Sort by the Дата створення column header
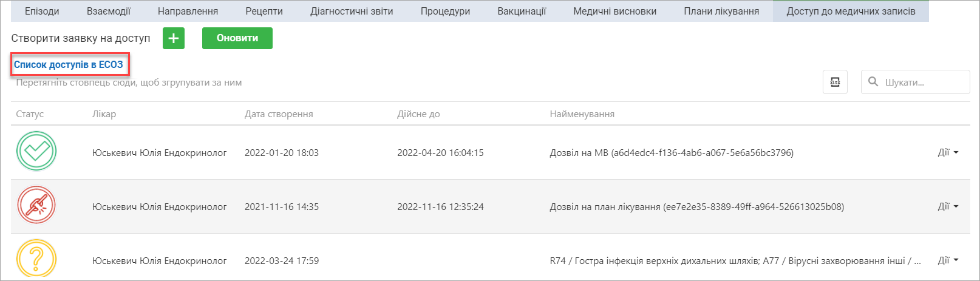Screen dimensions: 980x281 279,114
